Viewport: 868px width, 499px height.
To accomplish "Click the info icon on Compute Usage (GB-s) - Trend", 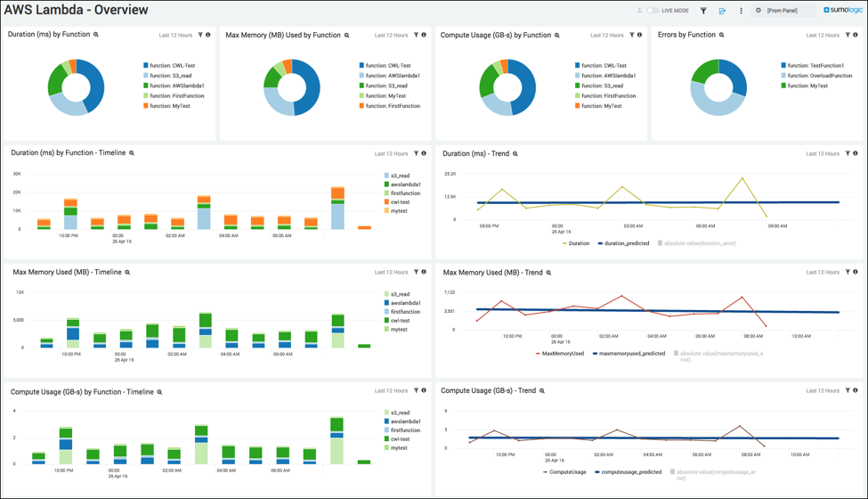I will click(x=856, y=390).
